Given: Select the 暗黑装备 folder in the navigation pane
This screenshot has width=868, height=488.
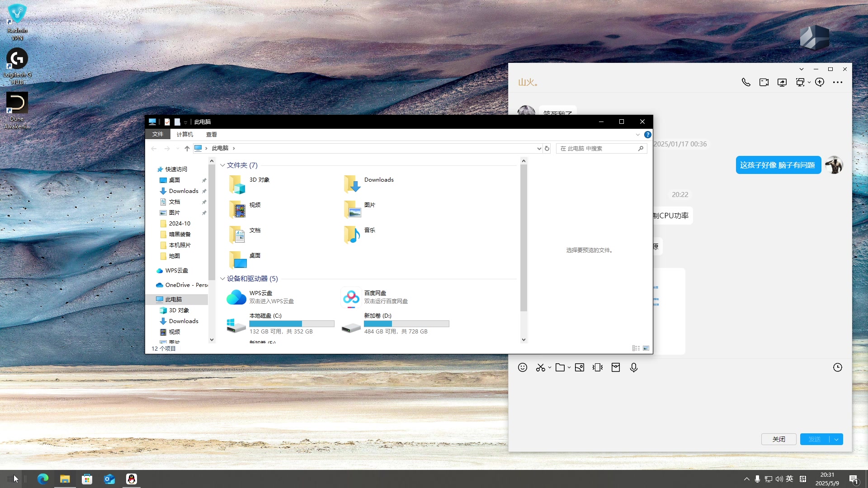Looking at the screenshot, I should pyautogui.click(x=179, y=235).
